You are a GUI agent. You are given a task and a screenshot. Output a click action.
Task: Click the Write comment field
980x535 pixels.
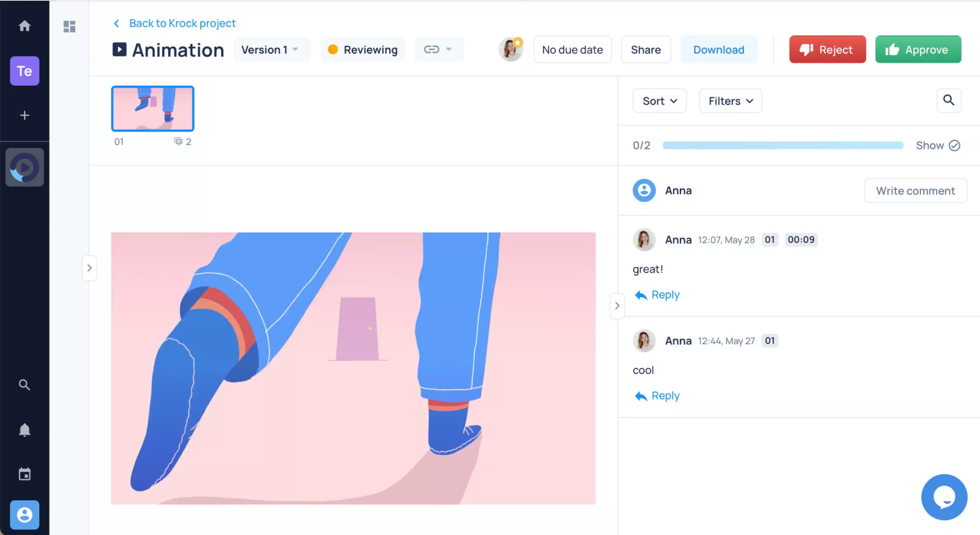click(916, 190)
